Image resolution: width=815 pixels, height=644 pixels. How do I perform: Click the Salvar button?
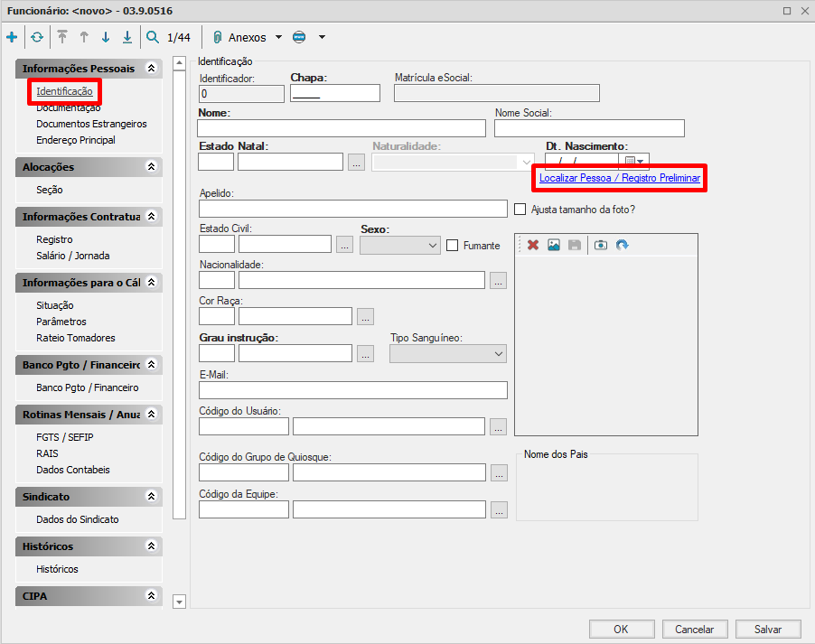coord(768,629)
